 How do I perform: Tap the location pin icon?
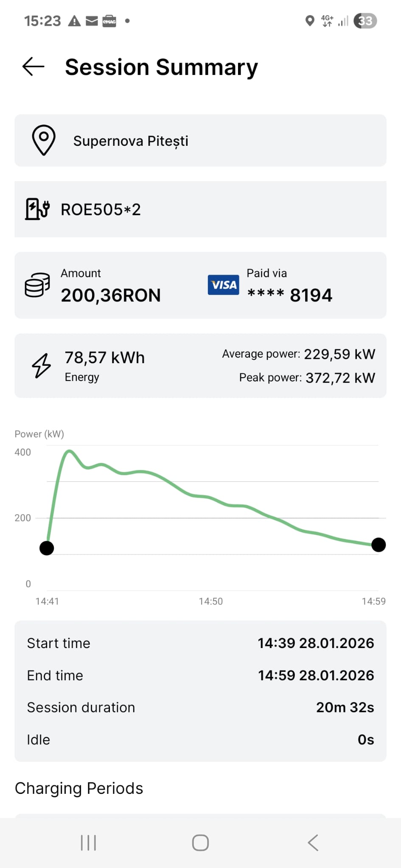click(44, 140)
